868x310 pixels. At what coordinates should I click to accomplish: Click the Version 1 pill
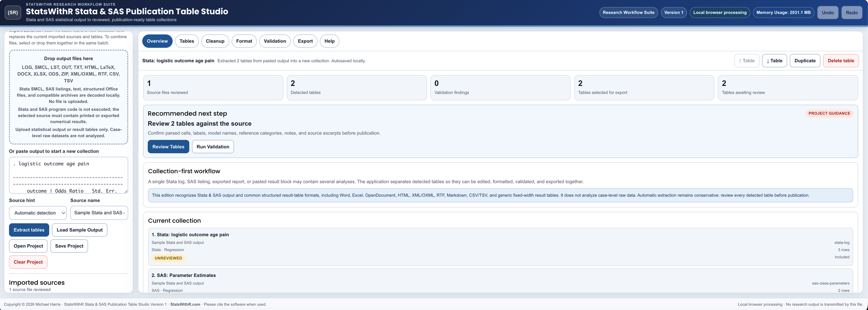point(674,12)
